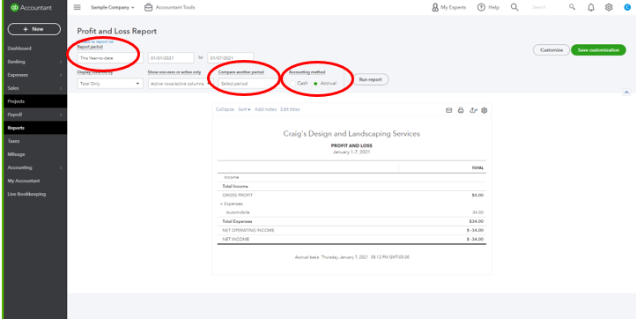
Task: Collapse the Expenses row in report
Action: tap(222, 204)
